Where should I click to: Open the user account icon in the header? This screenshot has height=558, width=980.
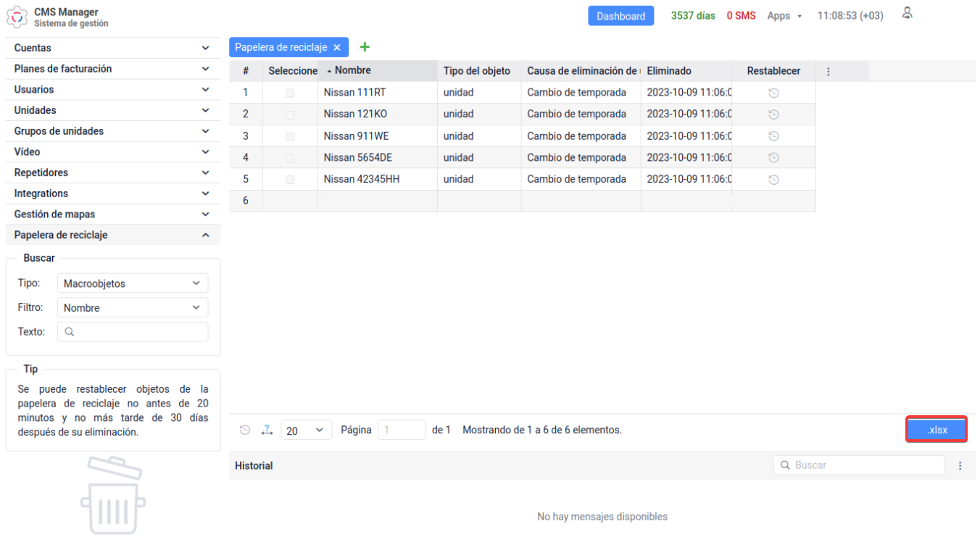click(907, 13)
